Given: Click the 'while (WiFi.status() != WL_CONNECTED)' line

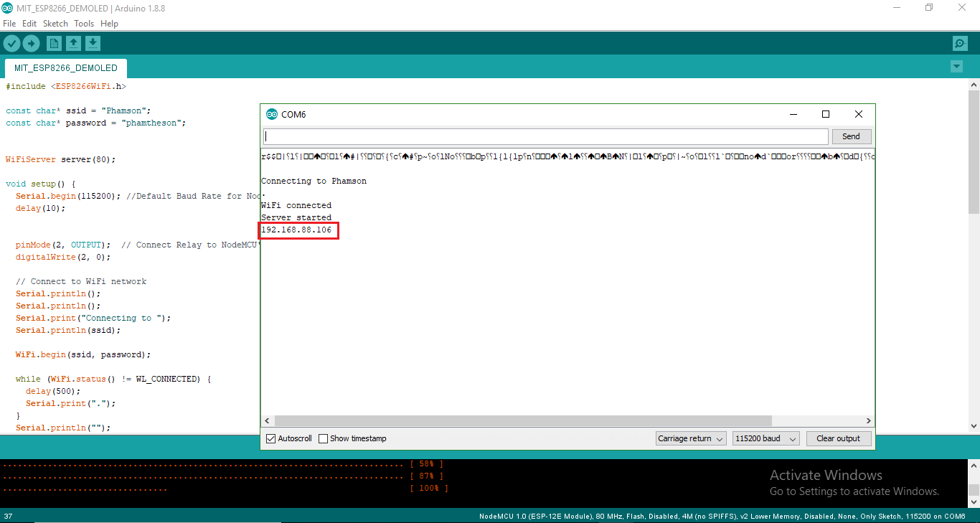Looking at the screenshot, I should pos(113,379).
